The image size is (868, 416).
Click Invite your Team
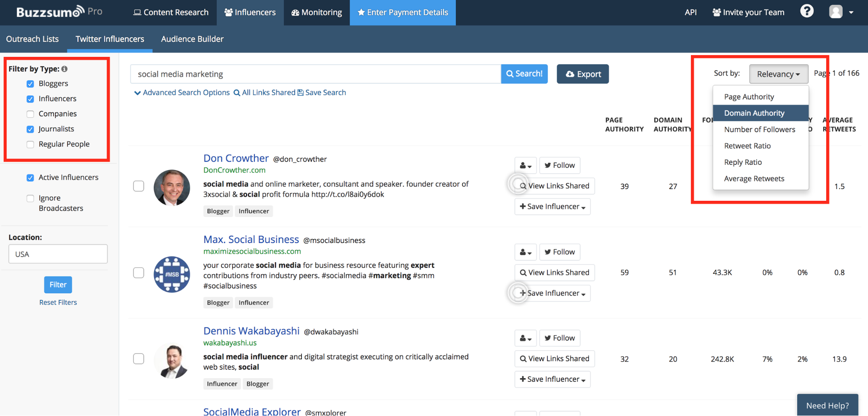(x=748, y=13)
